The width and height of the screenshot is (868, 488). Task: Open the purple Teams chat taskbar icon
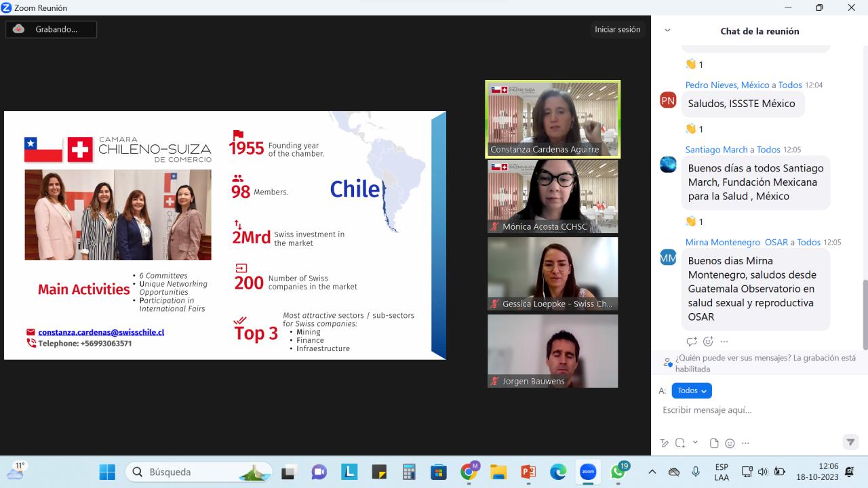click(x=319, y=472)
